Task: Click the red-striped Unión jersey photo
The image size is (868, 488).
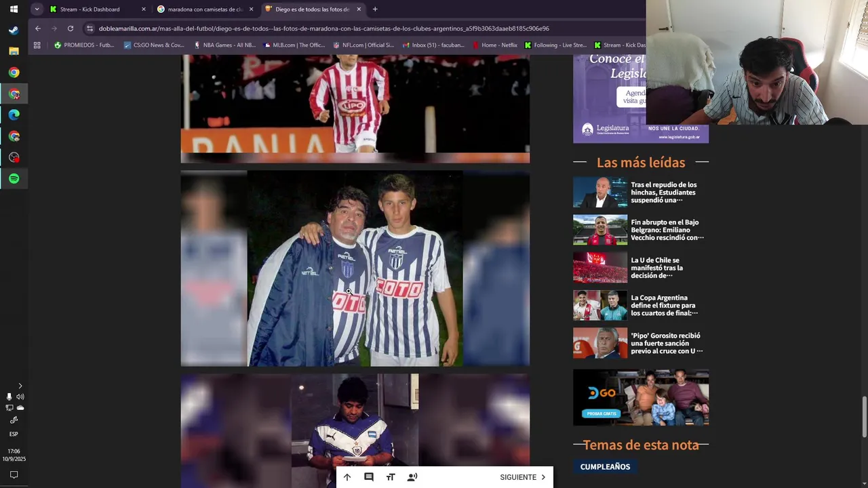Action: pos(355,108)
